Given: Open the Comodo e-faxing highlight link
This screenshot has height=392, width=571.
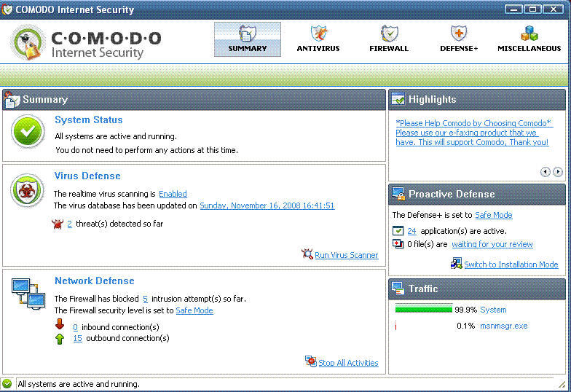Looking at the screenshot, I should point(474,133).
